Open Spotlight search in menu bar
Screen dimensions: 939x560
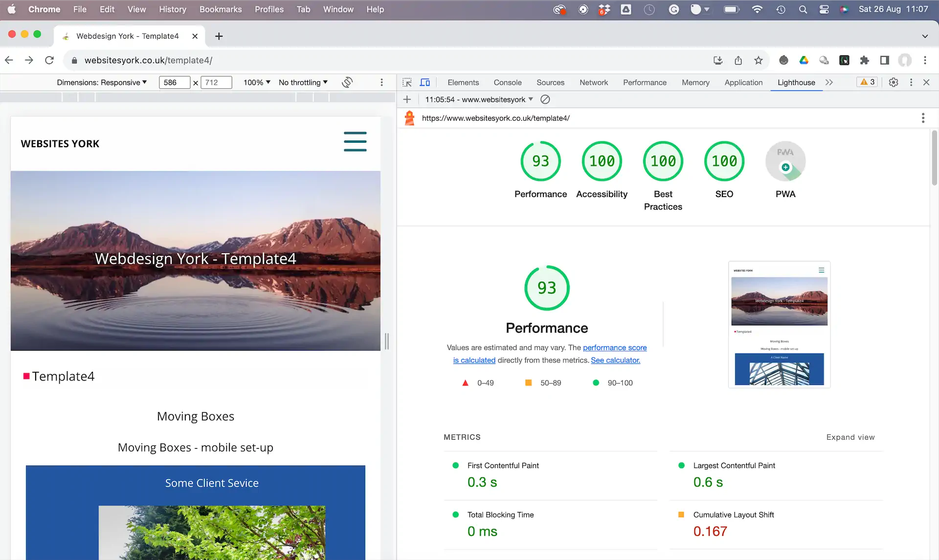[803, 9]
